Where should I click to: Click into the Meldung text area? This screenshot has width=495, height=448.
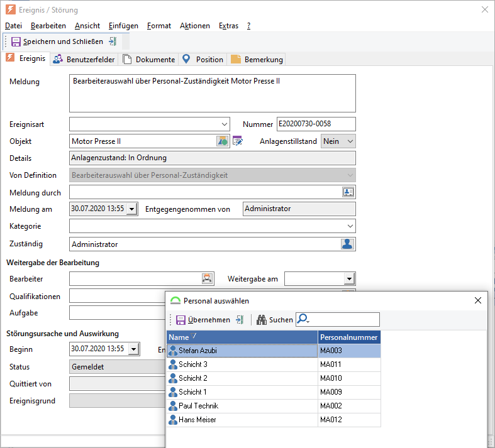213,94
